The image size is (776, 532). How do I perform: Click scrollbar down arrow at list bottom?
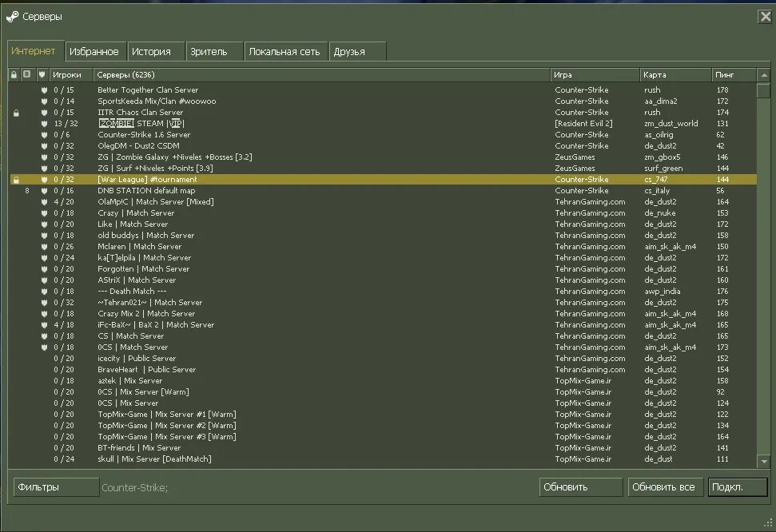764,461
